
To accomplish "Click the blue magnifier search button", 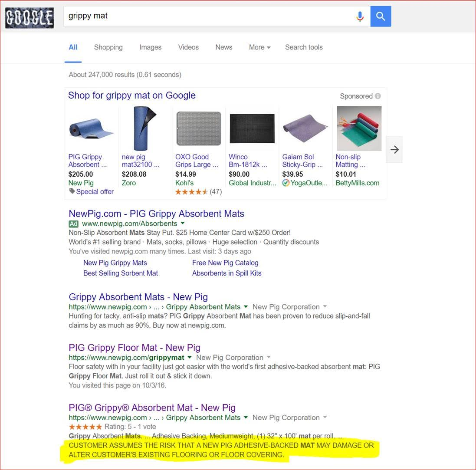I will [x=381, y=16].
